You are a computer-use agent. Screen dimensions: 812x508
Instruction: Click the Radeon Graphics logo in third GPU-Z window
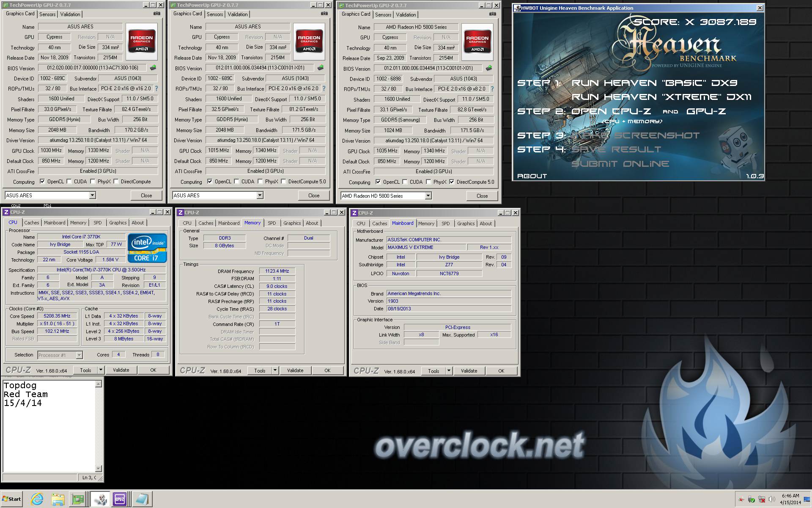[477, 41]
